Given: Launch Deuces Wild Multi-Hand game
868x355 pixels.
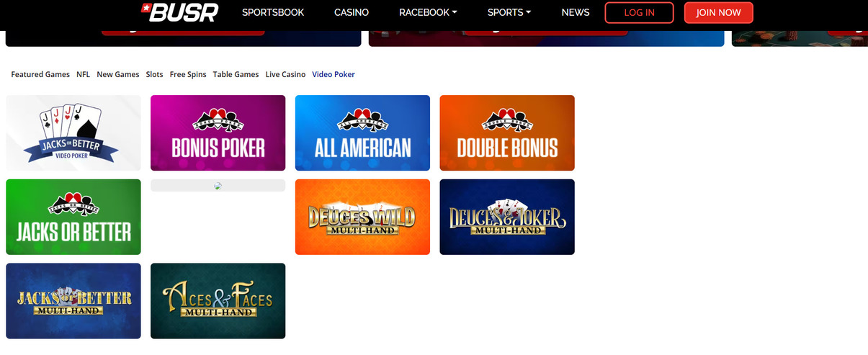Looking at the screenshot, I should click(x=362, y=217).
